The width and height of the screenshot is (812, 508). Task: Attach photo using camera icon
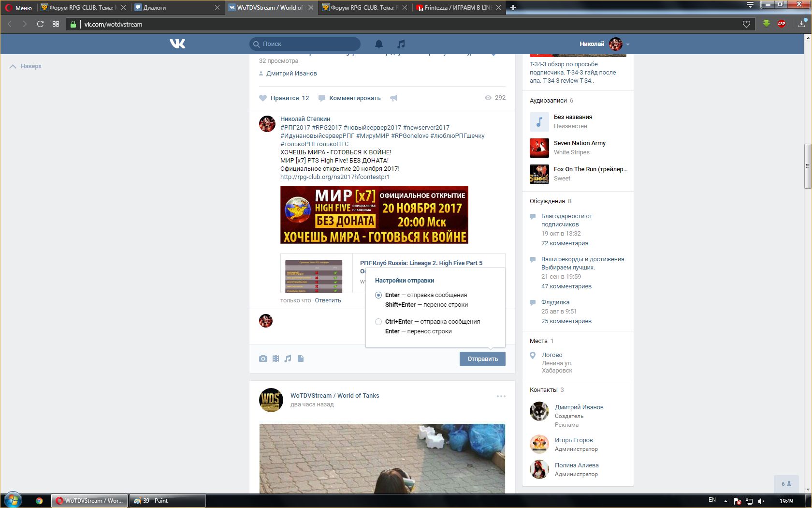point(263,359)
